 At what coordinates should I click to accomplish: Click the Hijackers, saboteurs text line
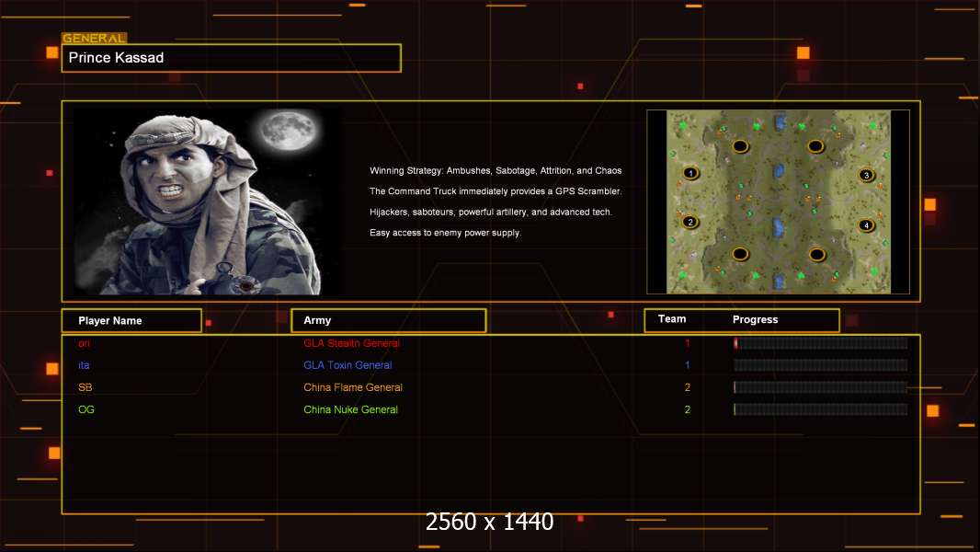(491, 212)
